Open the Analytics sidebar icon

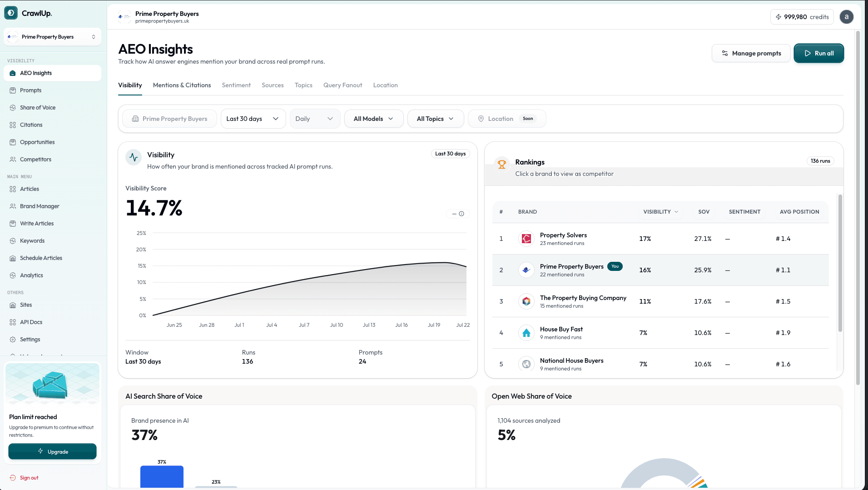tap(13, 275)
